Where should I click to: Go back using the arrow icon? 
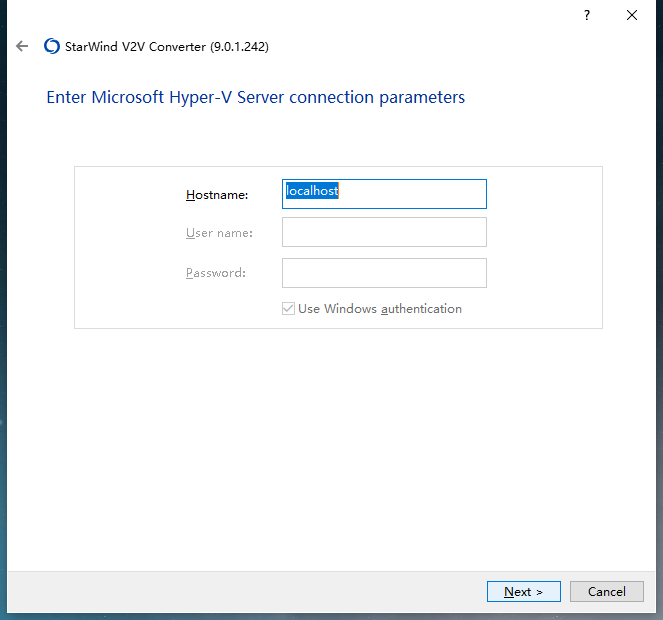[x=22, y=46]
